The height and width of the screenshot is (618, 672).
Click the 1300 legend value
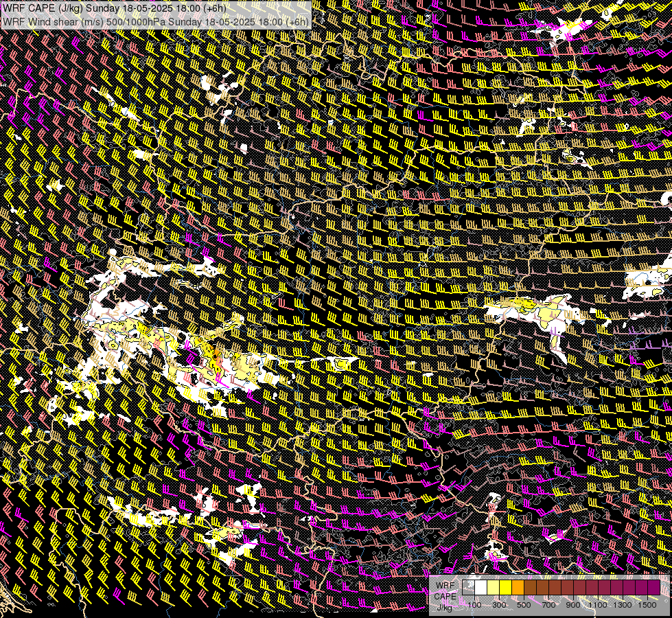[x=623, y=605]
